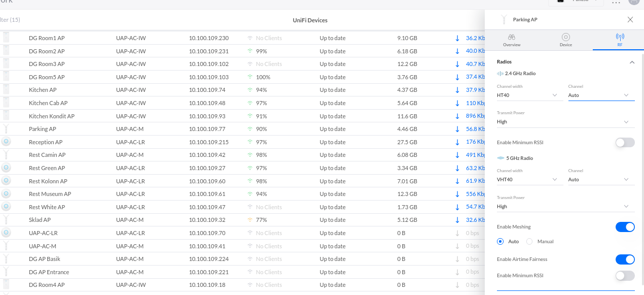Close the Parking AP properties panel
This screenshot has width=644, height=295.
tap(630, 20)
